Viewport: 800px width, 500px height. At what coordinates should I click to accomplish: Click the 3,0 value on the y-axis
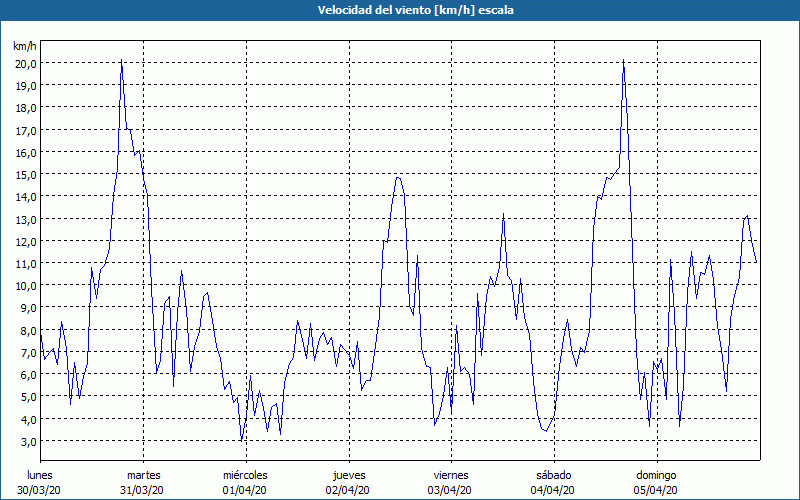(x=29, y=442)
